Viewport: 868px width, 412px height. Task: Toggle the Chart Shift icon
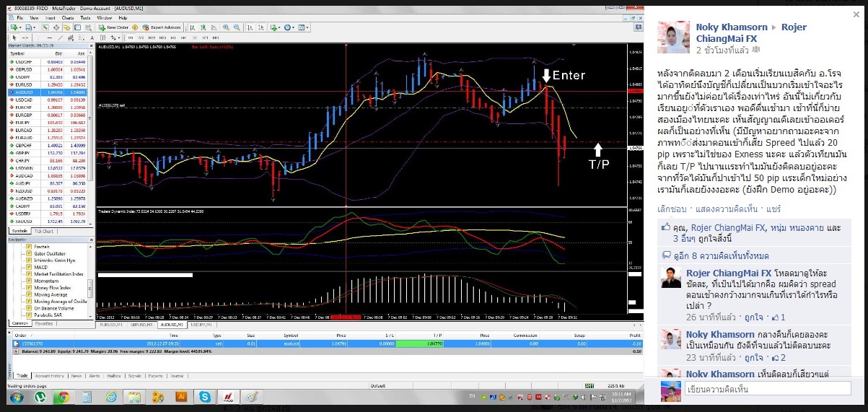tap(260, 27)
